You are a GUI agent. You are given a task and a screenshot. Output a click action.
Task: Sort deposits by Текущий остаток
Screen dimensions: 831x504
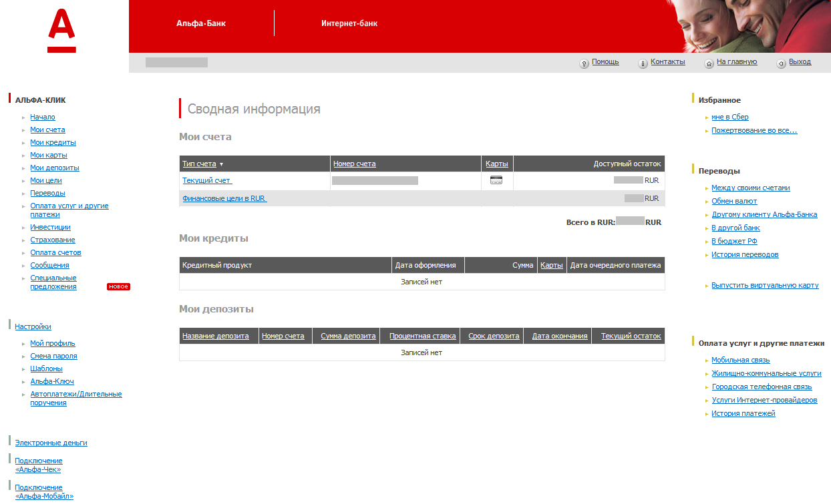[631, 336]
